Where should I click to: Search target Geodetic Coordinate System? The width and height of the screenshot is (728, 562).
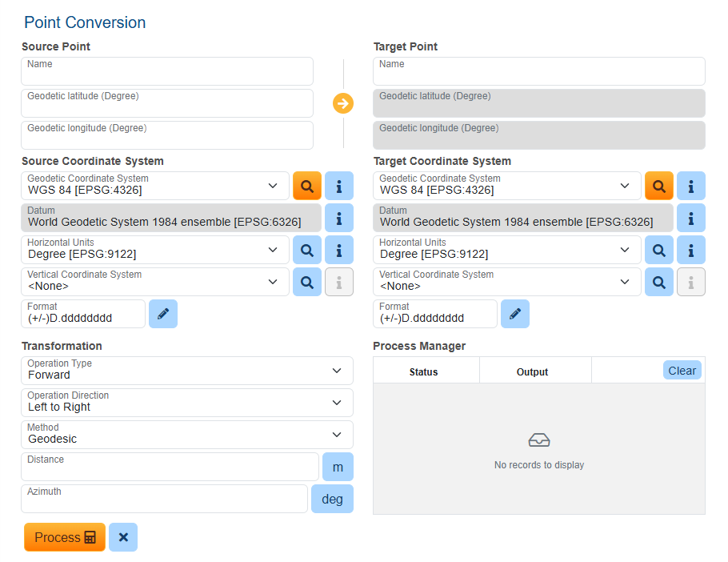[659, 186]
